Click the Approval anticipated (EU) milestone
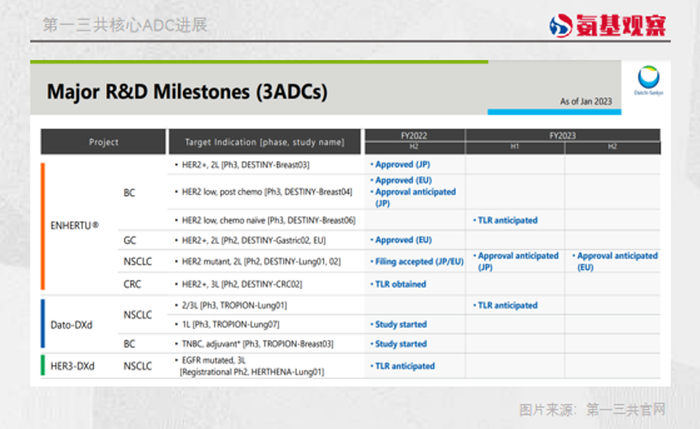This screenshot has width=700, height=429. point(615,261)
